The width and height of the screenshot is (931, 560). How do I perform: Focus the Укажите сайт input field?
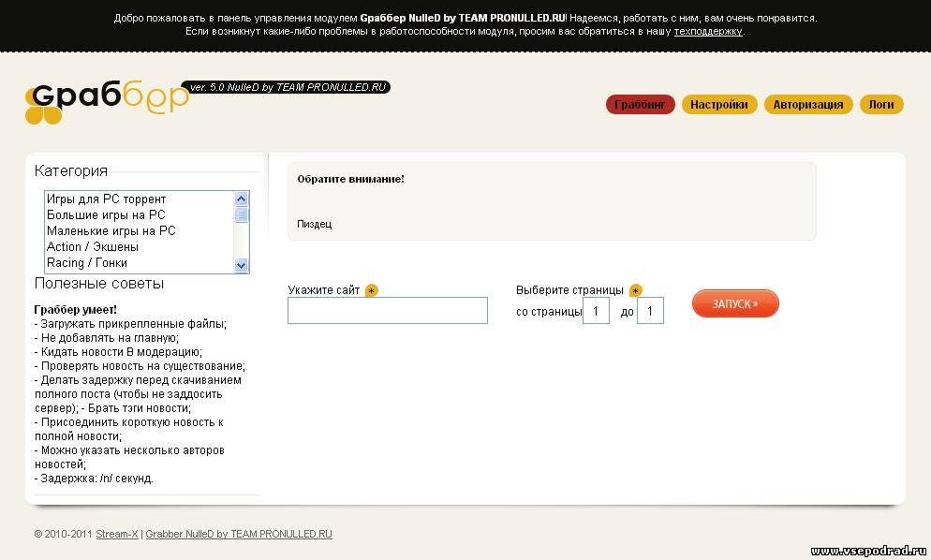(388, 311)
